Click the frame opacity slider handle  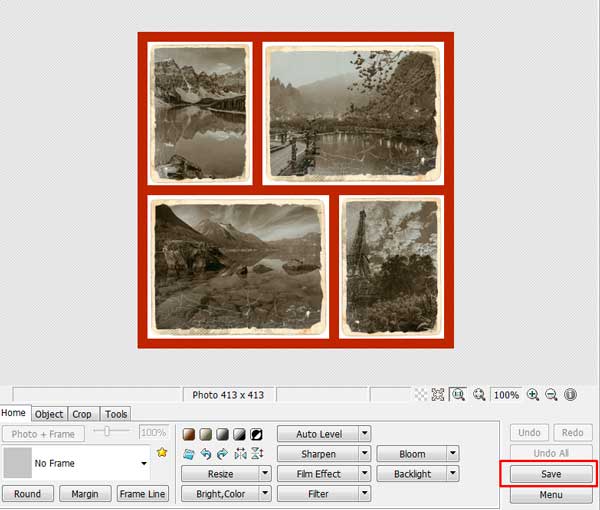107,431
